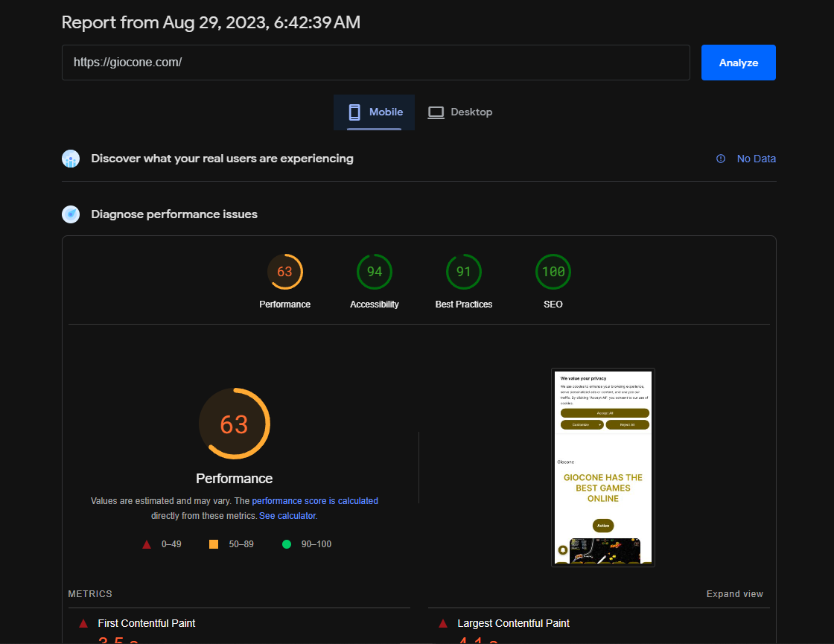834x644 pixels.
Task: Click the SEO label under score 100
Action: [x=553, y=305]
